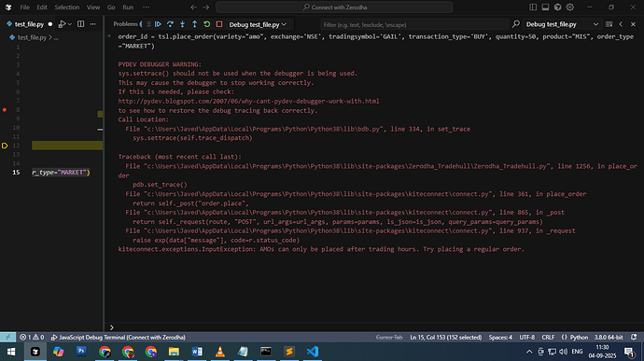The width and height of the screenshot is (644, 361).
Task: Click test_file.py in the breadcrumb
Action: pyautogui.click(x=32, y=37)
